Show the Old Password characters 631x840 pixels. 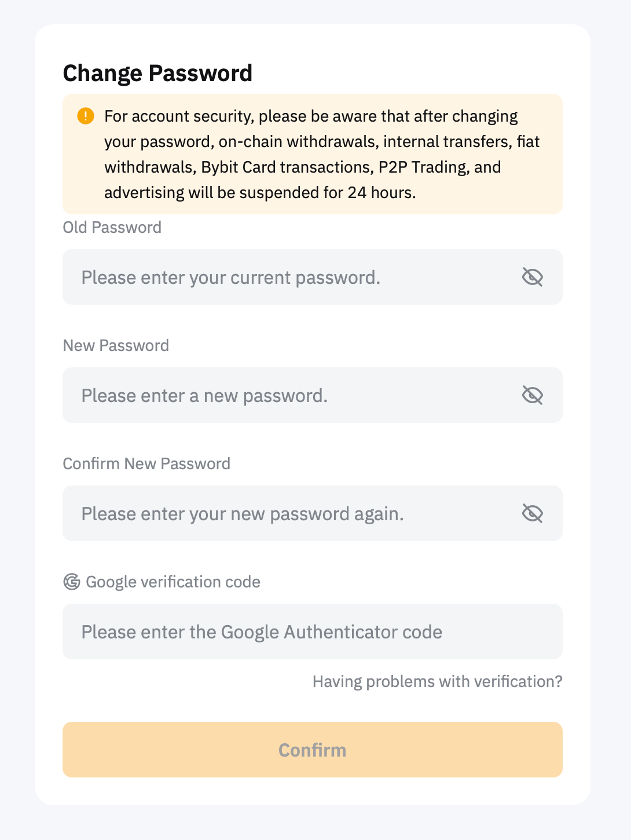tap(532, 277)
